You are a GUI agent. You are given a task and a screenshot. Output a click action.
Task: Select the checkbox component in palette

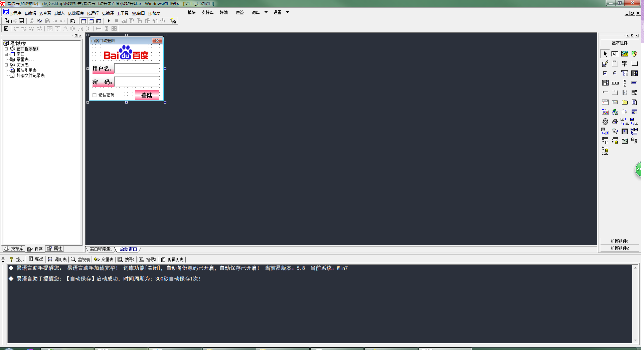pos(605,73)
